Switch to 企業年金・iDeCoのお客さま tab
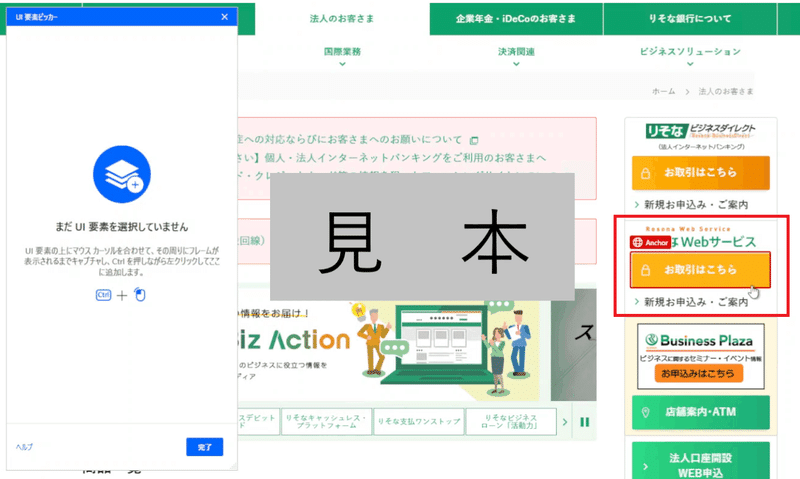 (x=516, y=19)
